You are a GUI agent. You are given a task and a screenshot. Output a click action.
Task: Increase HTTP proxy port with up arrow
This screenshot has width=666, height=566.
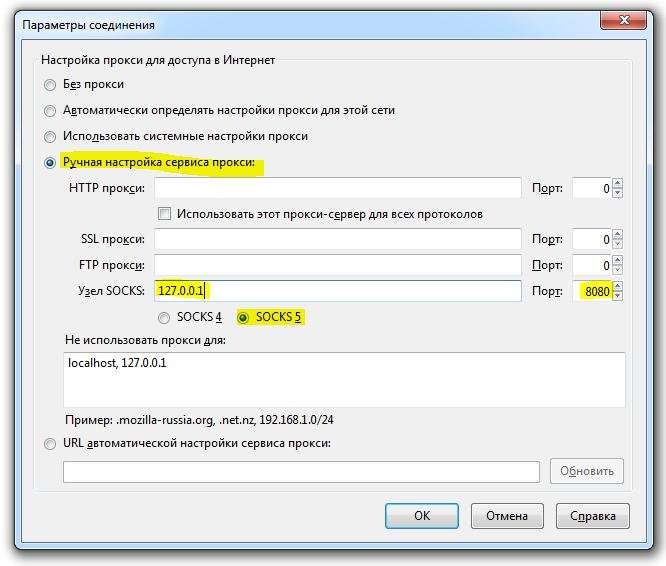[x=618, y=183]
